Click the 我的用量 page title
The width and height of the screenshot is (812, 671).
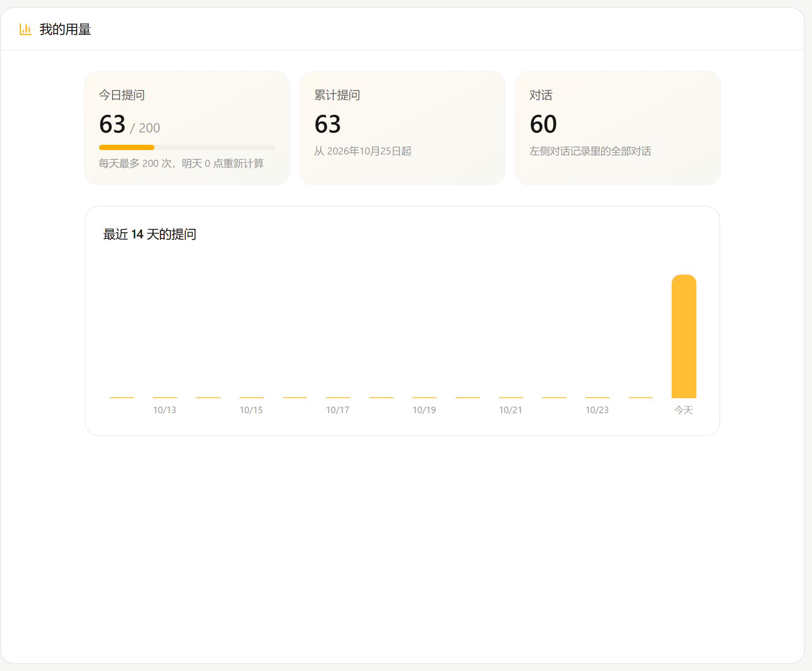tap(65, 29)
